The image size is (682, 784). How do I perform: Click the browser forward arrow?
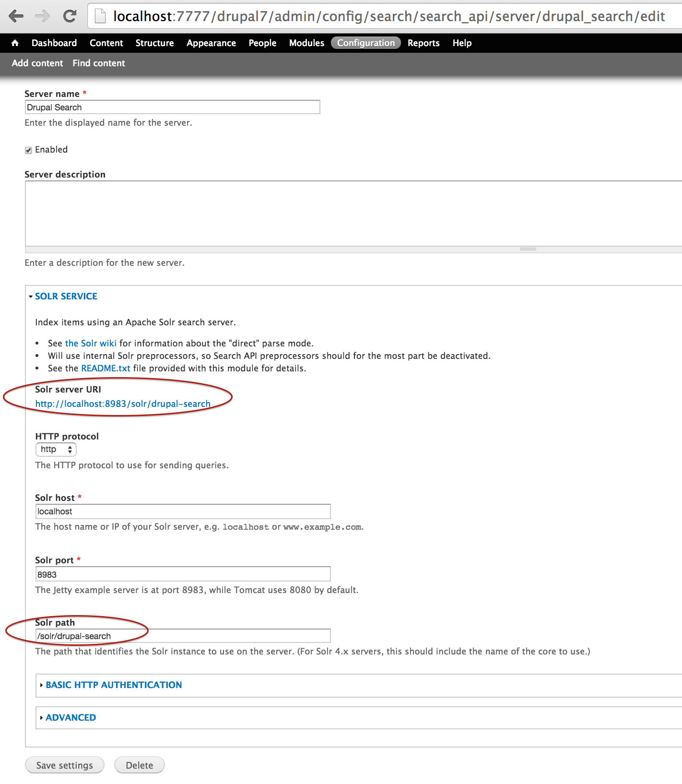click(43, 16)
